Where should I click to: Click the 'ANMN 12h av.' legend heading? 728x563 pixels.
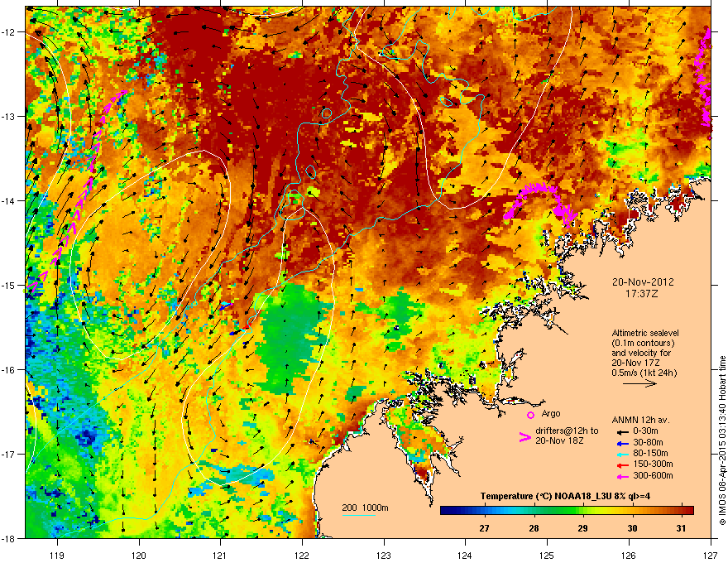pos(640,420)
